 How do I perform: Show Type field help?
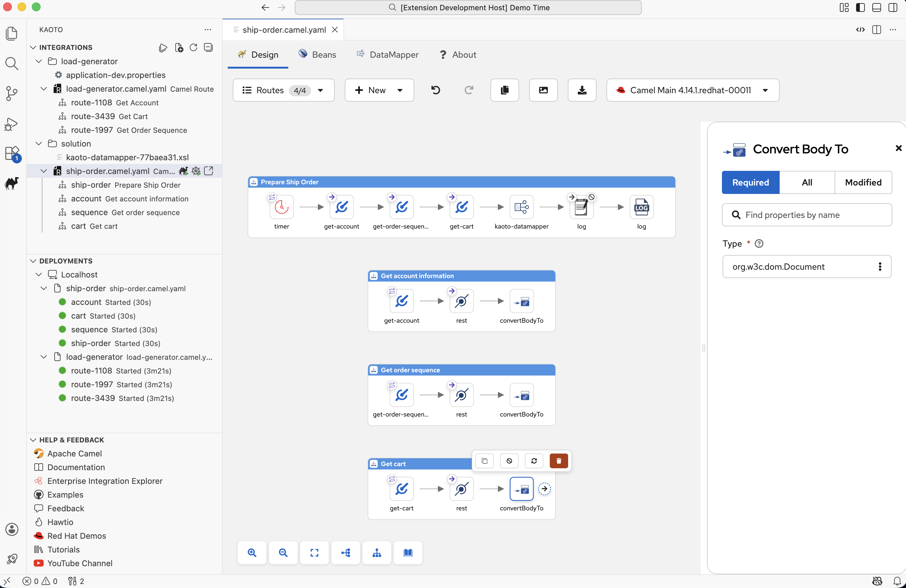[x=758, y=244]
